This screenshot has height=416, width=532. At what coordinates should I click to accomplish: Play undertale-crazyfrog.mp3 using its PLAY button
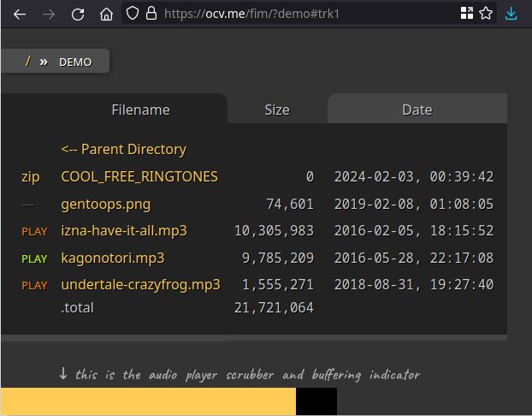click(34, 286)
